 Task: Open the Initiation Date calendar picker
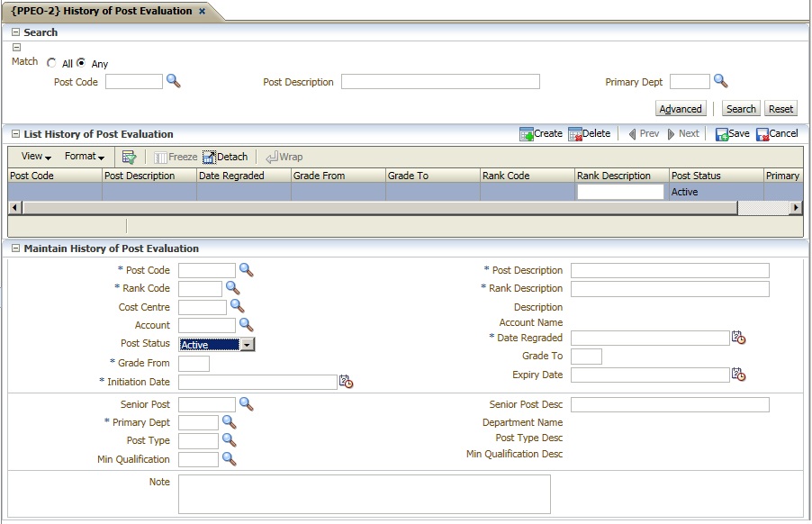346,382
